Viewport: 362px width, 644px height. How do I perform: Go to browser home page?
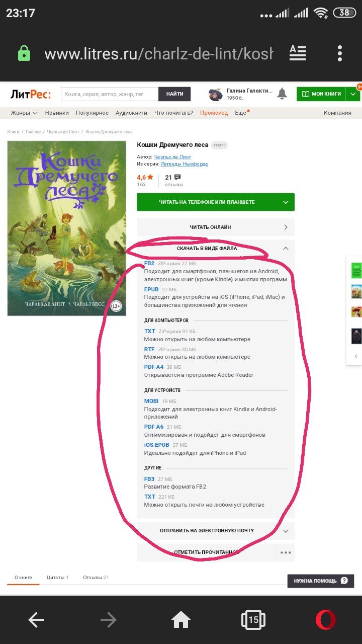(x=181, y=620)
